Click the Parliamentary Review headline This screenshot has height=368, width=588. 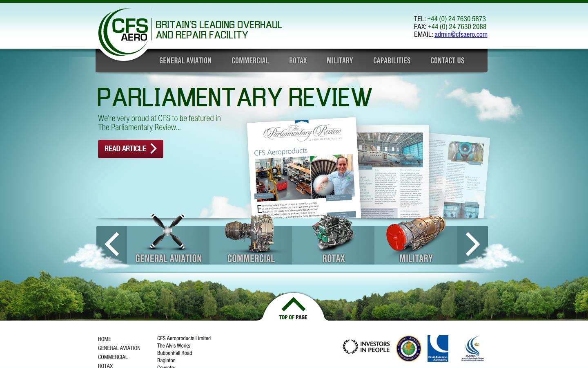pos(234,97)
